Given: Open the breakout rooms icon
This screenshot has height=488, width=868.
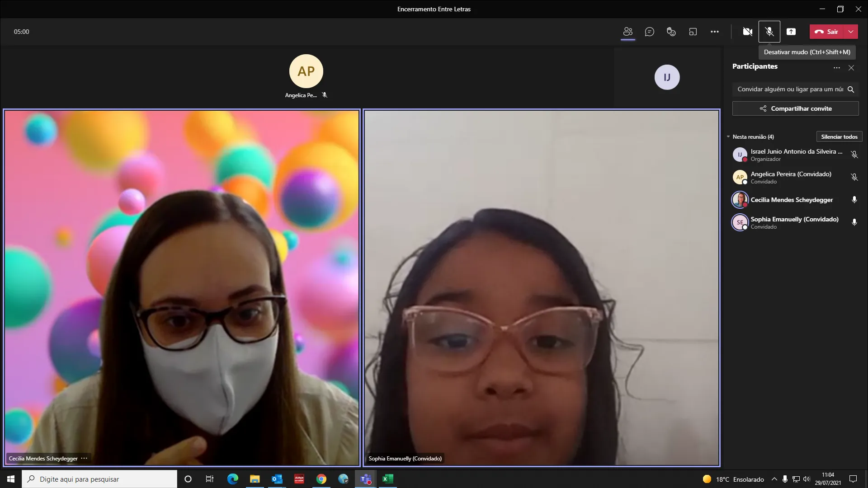Looking at the screenshot, I should [693, 32].
